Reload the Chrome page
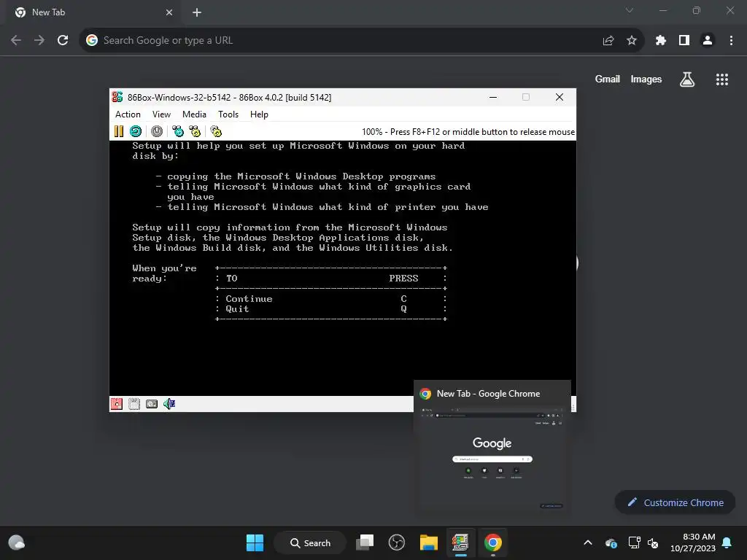This screenshot has width=747, height=560. point(63,41)
